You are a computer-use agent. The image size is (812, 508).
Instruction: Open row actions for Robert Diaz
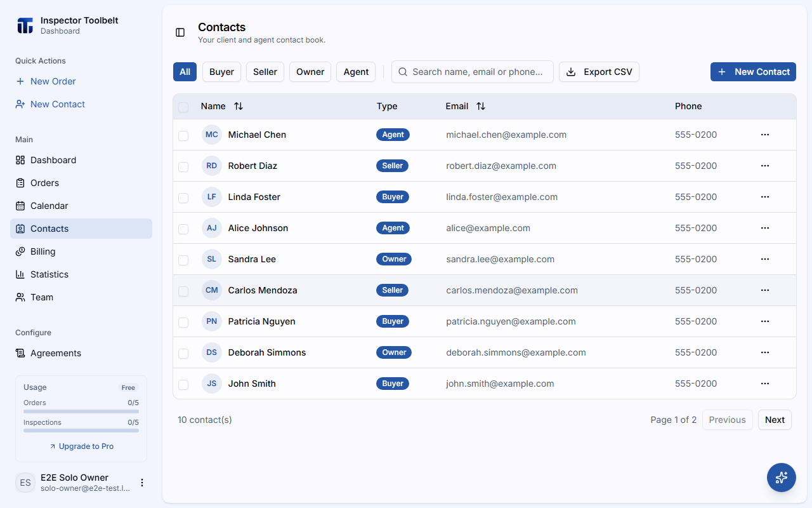[x=765, y=166]
